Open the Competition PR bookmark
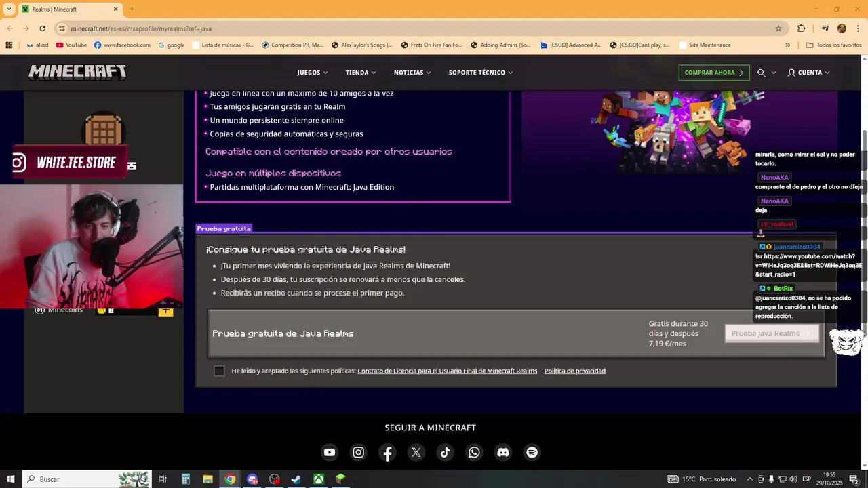The image size is (868, 488). click(292, 45)
